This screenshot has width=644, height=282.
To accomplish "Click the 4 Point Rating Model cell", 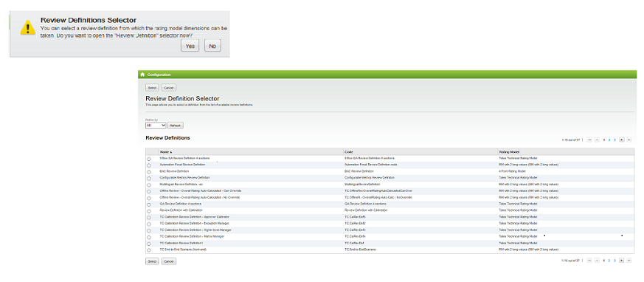I will 512,171.
